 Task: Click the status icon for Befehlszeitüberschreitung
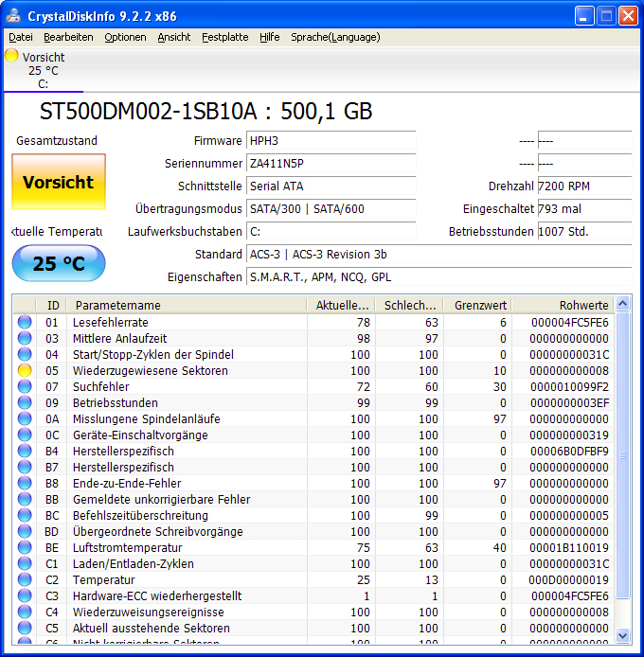coord(25,515)
